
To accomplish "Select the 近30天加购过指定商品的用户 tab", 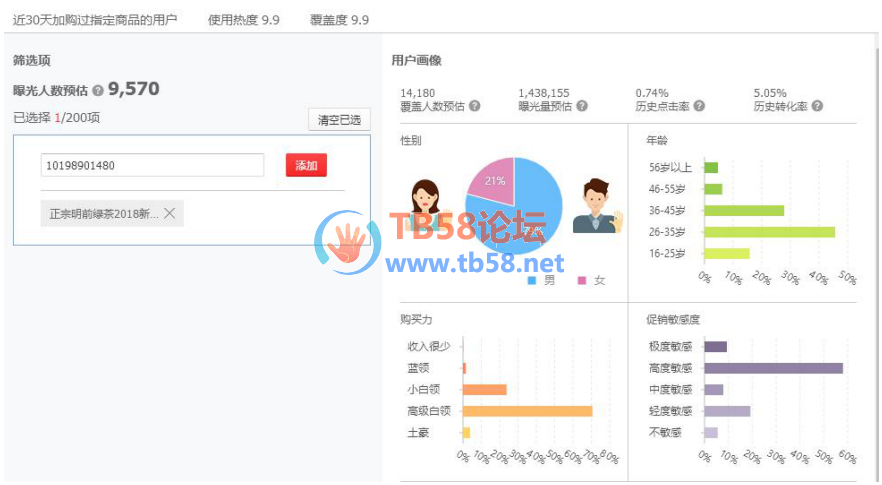I will coord(94,20).
